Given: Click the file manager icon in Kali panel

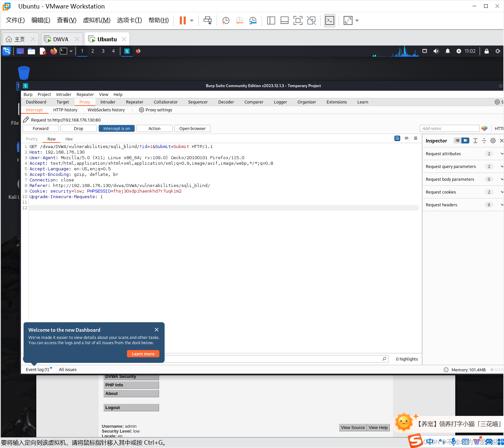Looking at the screenshot, I should coord(31,51).
